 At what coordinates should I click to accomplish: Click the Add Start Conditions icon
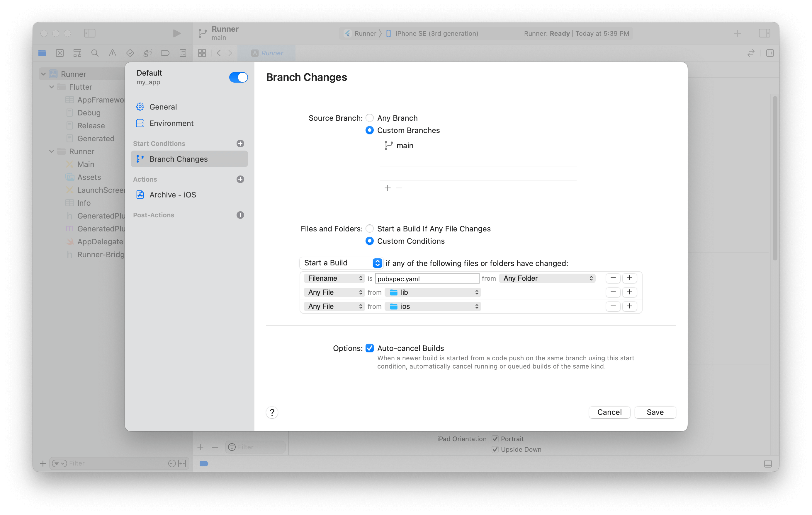point(241,144)
